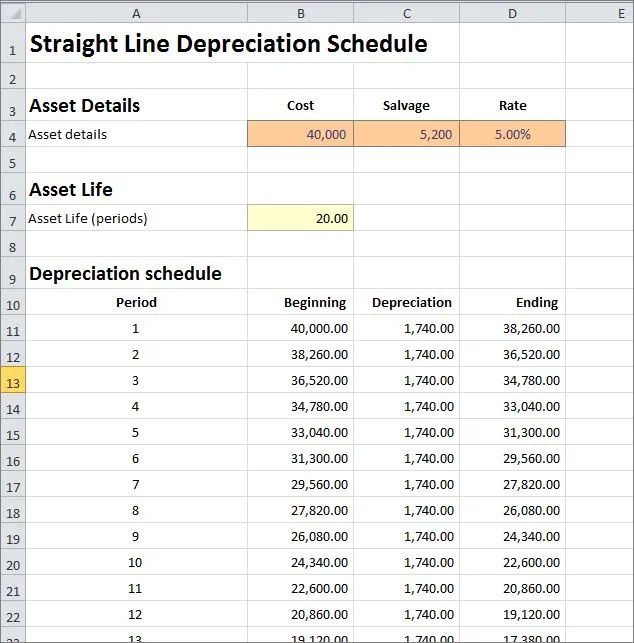
Task: Select column D header
Action: click(x=513, y=14)
